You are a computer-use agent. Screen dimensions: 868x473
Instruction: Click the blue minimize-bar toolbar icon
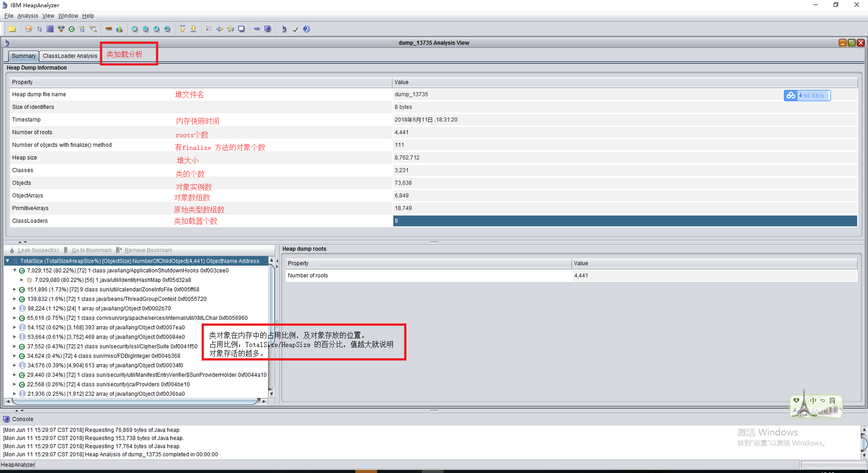pyautogui.click(x=257, y=29)
